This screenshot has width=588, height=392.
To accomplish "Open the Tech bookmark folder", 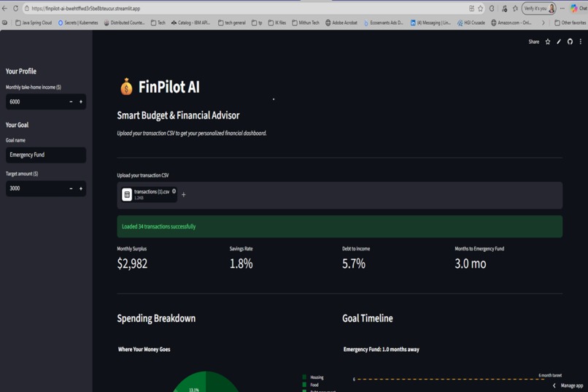I will click(x=158, y=23).
